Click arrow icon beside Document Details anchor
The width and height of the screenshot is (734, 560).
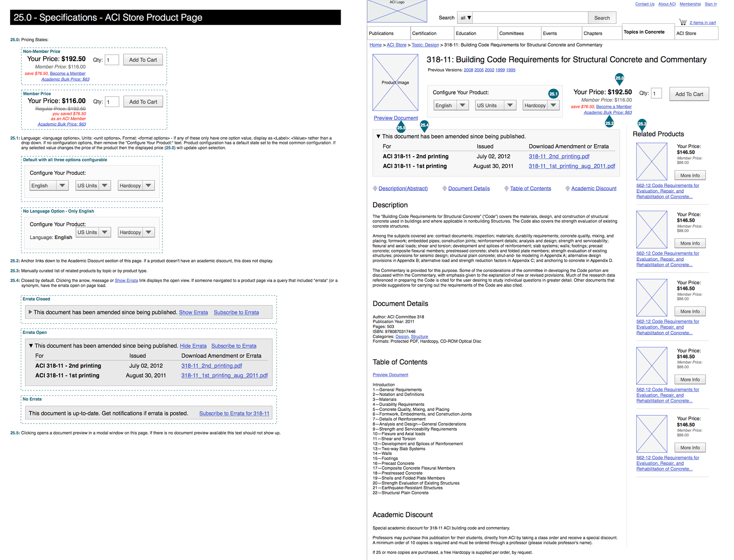tap(445, 188)
